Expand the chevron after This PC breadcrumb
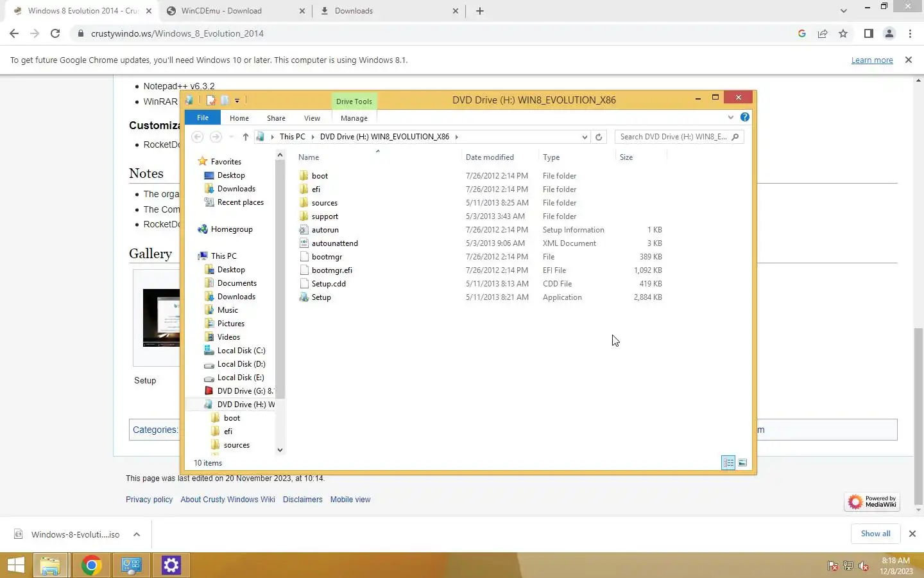 (x=312, y=137)
